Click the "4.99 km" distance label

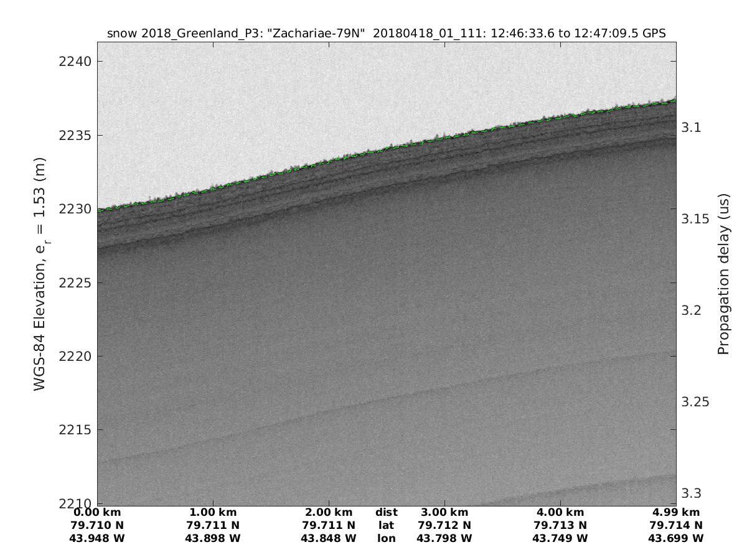pyautogui.click(x=676, y=513)
